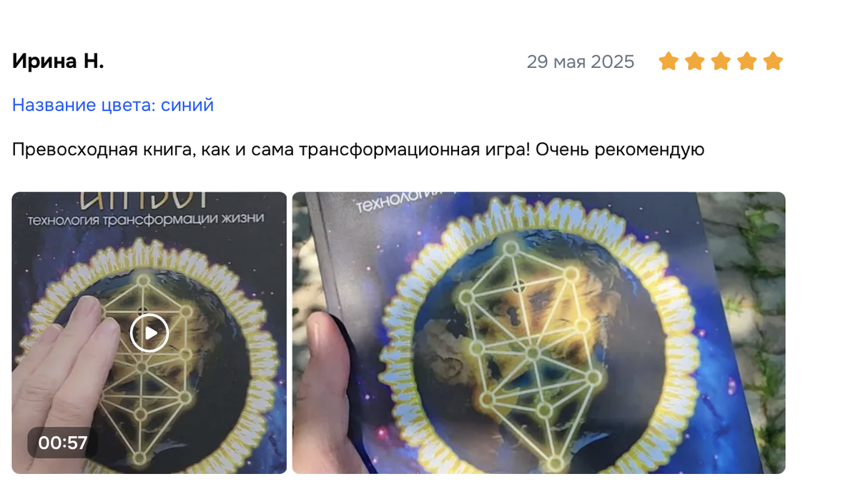Click the word 'синий' in the color label
This screenshot has height=504, width=858.
pyautogui.click(x=187, y=105)
